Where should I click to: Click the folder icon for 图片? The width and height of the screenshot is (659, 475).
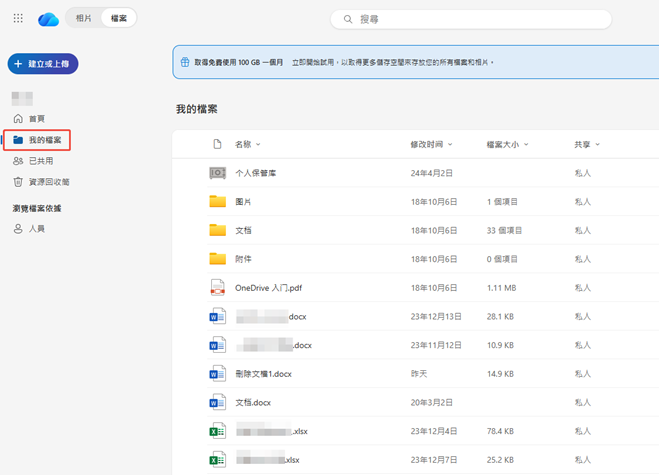[x=218, y=201]
